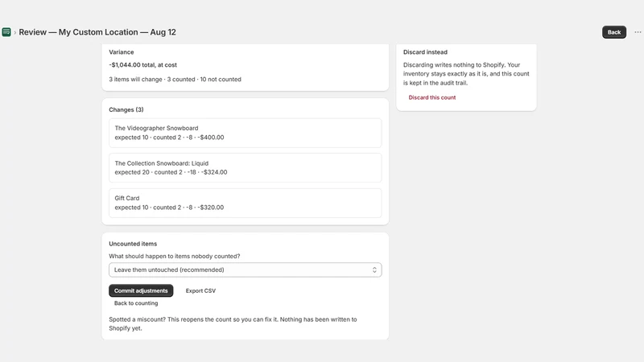Commit adjustments to Shopify
The image size is (644, 362).
141,290
